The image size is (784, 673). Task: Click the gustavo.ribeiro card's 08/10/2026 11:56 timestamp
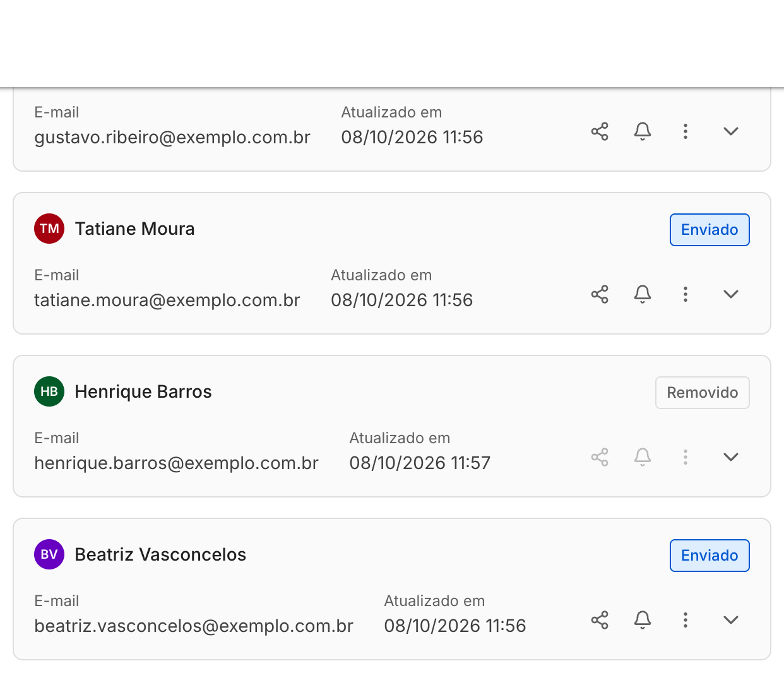click(x=412, y=138)
